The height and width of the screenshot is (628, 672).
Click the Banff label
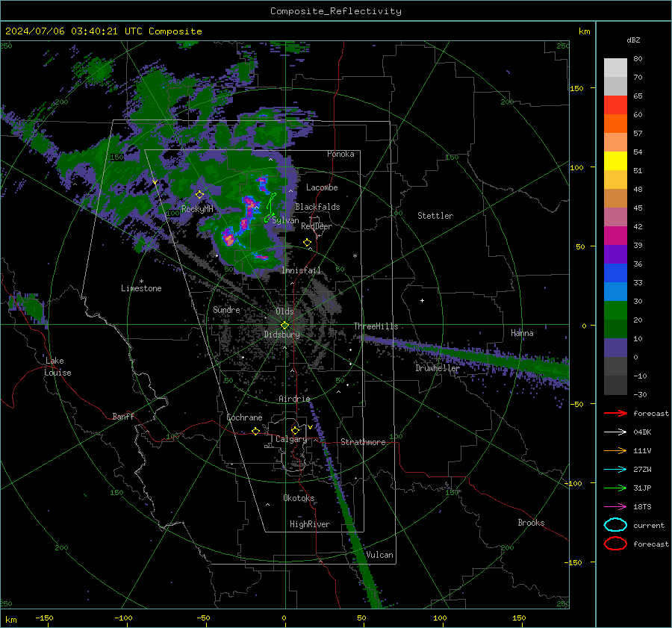(x=123, y=416)
